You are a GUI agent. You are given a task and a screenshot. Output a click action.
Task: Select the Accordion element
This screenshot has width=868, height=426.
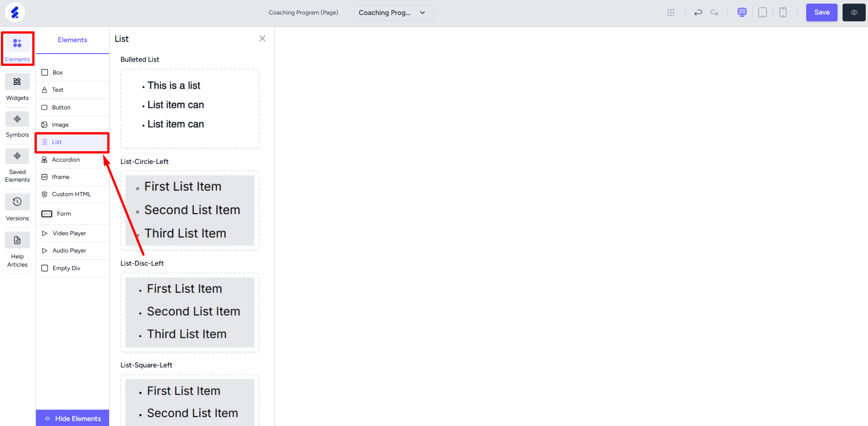tap(72, 160)
